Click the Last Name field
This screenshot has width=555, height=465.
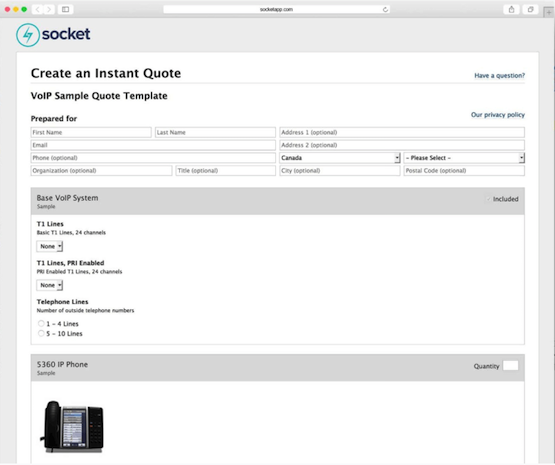[215, 132]
